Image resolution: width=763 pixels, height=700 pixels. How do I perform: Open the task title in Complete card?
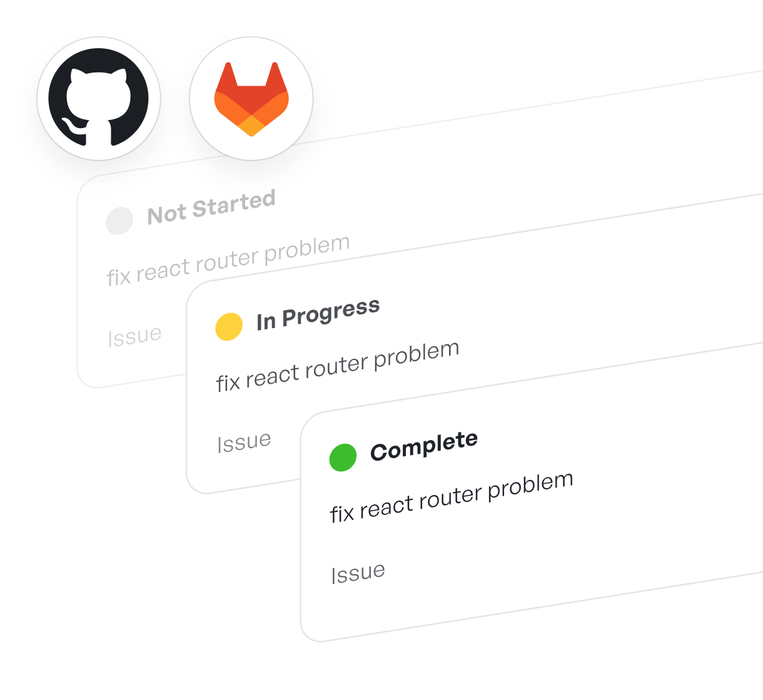452,497
